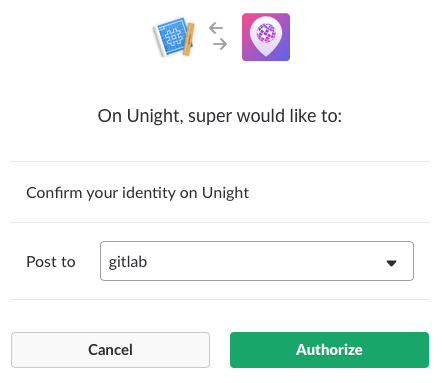Click the green Authorize button label
Viewport: 443px width, 383px height.
(329, 350)
